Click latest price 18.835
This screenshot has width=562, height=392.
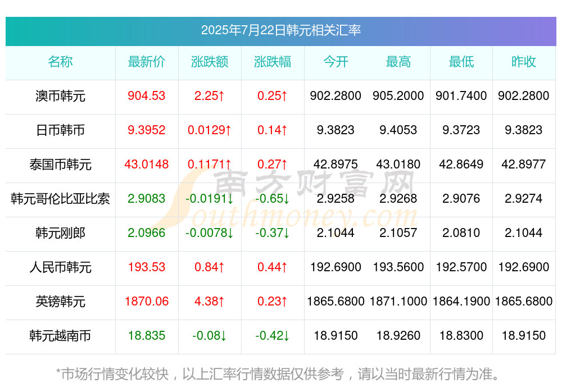point(147,335)
